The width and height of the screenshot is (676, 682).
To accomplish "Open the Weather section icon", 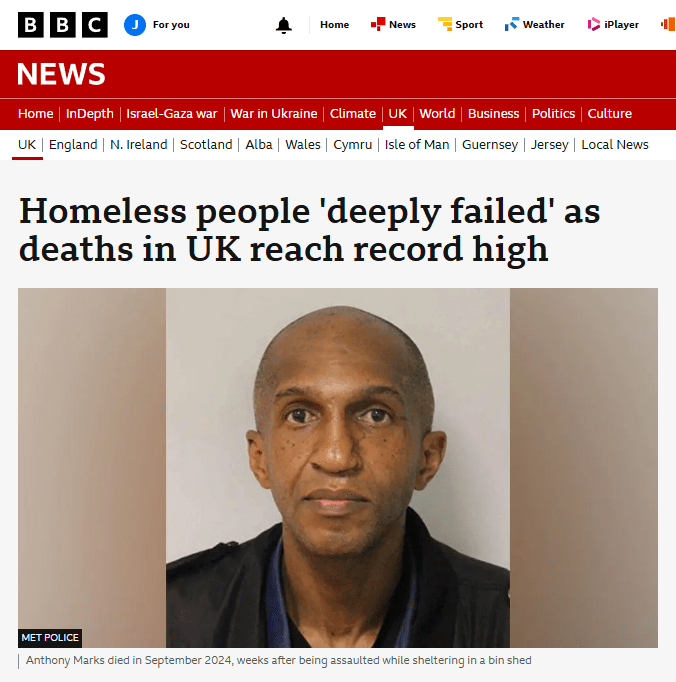I will coord(512,24).
